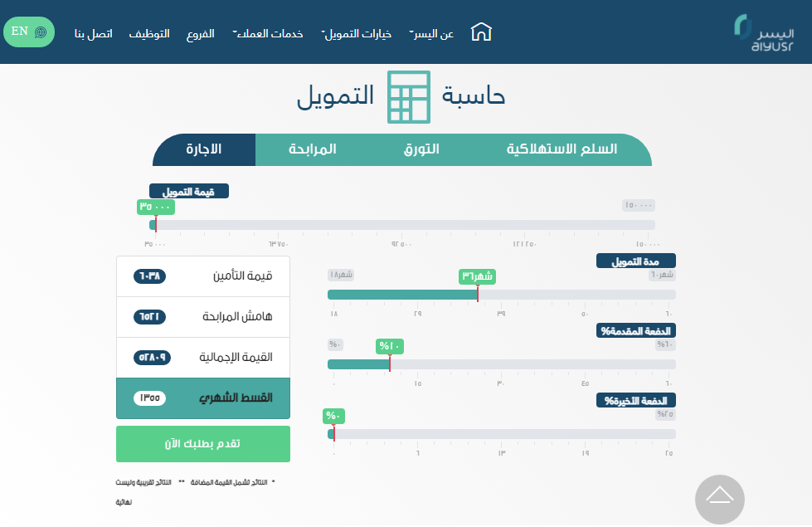Click the home icon in navigation bar
Image resolution: width=812 pixels, height=527 pixels.
[x=481, y=32]
